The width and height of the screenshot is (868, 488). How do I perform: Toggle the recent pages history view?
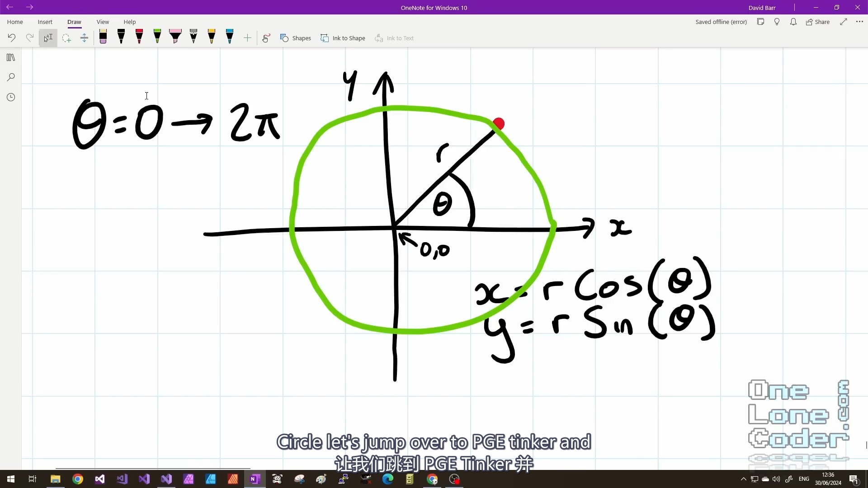11,97
